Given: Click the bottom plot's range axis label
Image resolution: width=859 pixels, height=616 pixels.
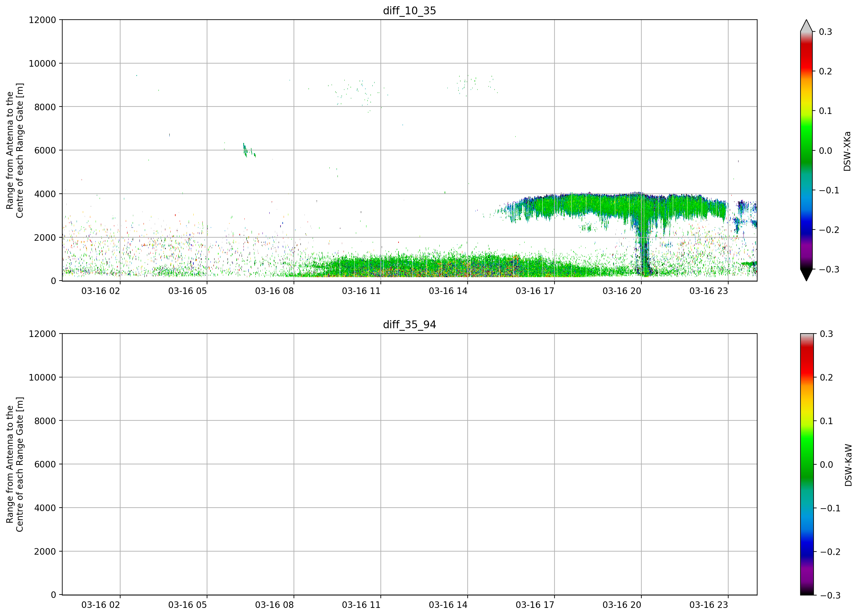Looking at the screenshot, I should click(15, 464).
